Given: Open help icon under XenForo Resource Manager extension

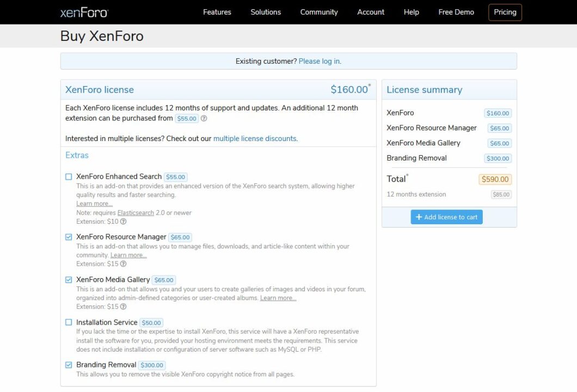Looking at the screenshot, I should (124, 264).
